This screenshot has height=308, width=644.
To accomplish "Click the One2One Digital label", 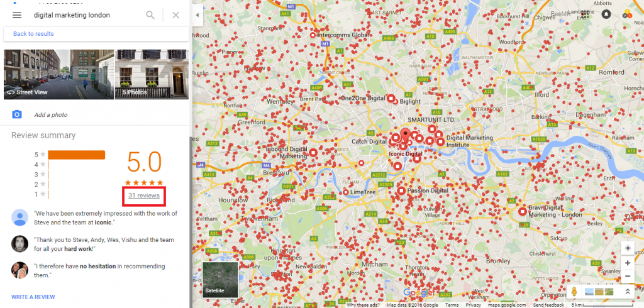I will (x=363, y=98).
